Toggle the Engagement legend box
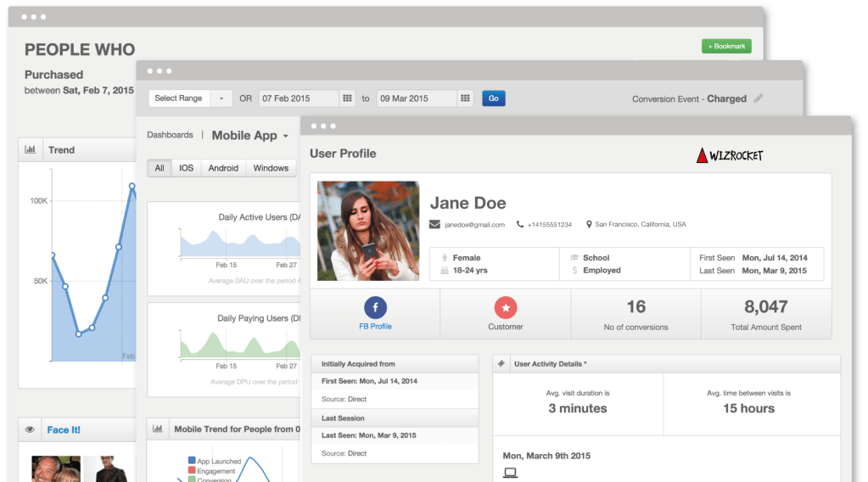 pyautogui.click(x=191, y=470)
